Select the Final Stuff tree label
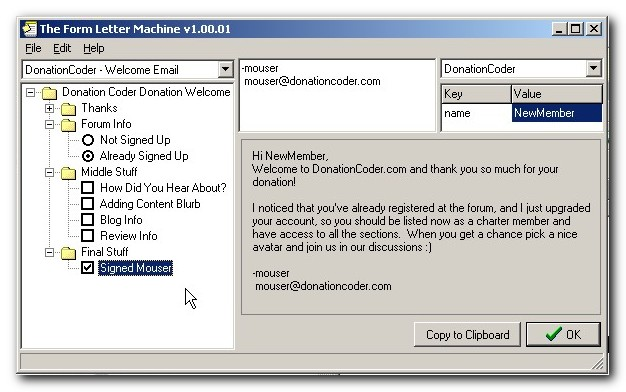The image size is (626, 392). click(105, 252)
